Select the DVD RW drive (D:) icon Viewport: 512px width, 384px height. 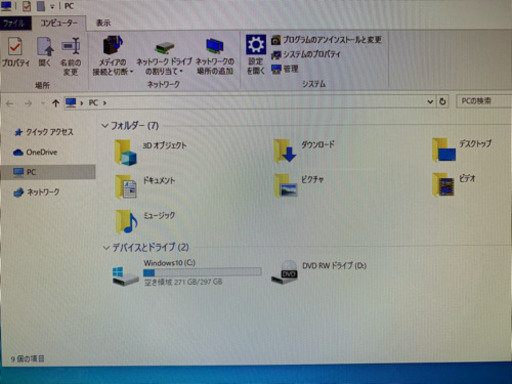[x=284, y=272]
